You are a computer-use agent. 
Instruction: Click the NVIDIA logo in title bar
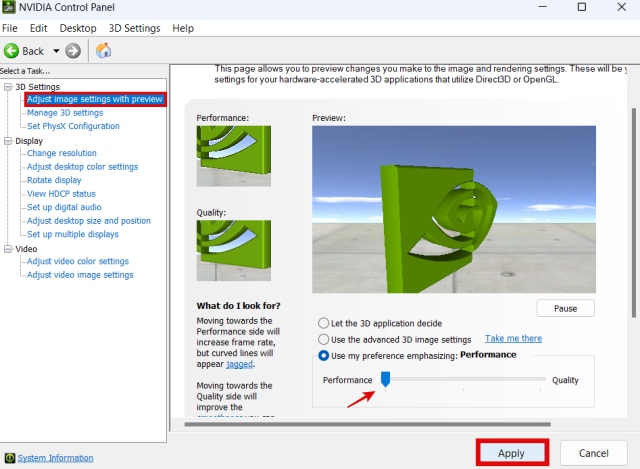point(9,8)
